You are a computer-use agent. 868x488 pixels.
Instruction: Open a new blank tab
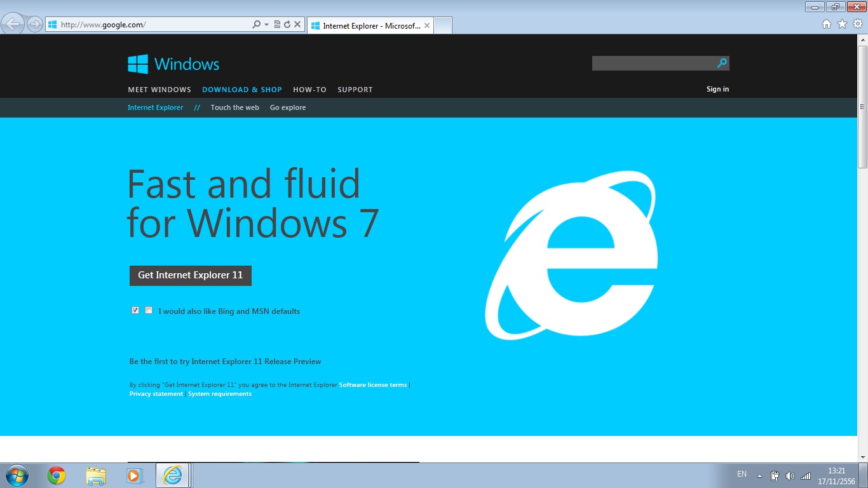tap(443, 26)
